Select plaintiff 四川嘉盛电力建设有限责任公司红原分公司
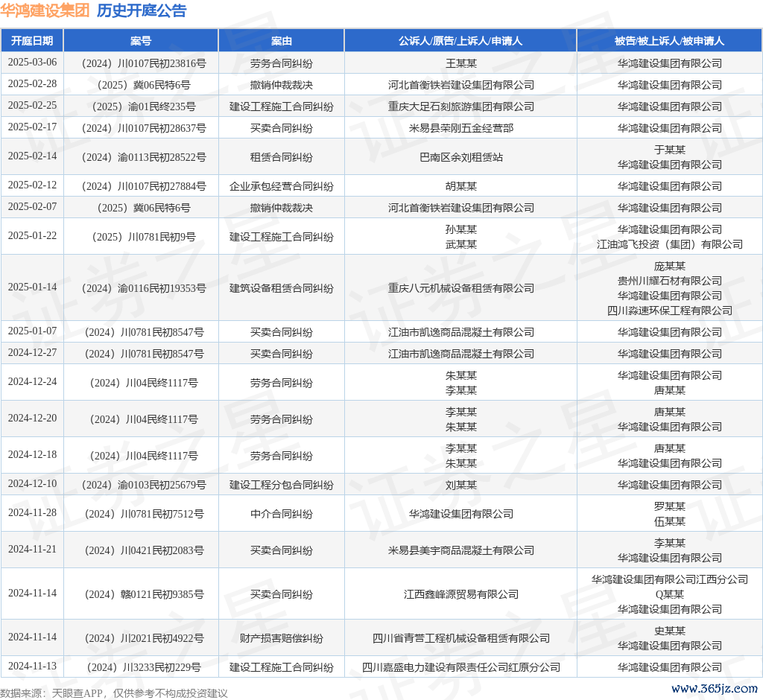This screenshot has height=700, width=763. (x=460, y=667)
